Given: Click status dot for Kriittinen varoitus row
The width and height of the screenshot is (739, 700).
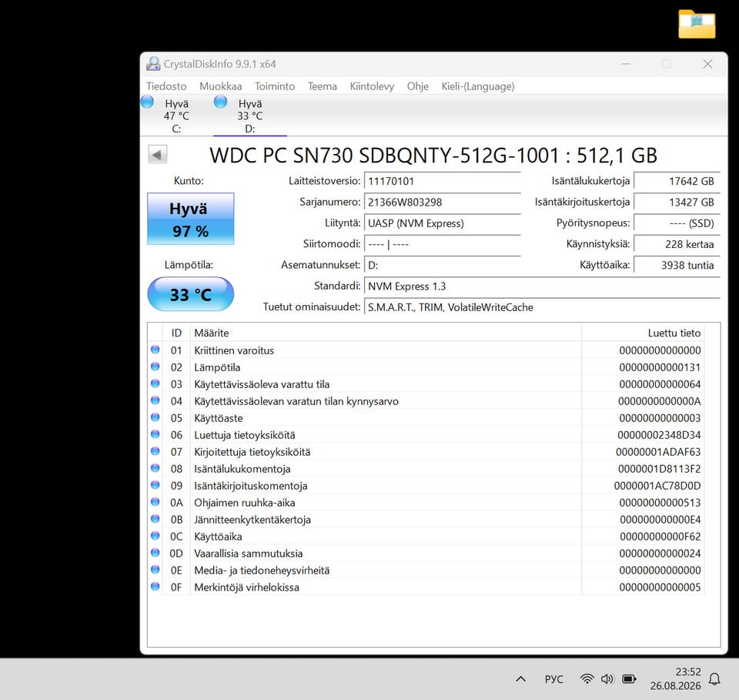Looking at the screenshot, I should (x=155, y=350).
